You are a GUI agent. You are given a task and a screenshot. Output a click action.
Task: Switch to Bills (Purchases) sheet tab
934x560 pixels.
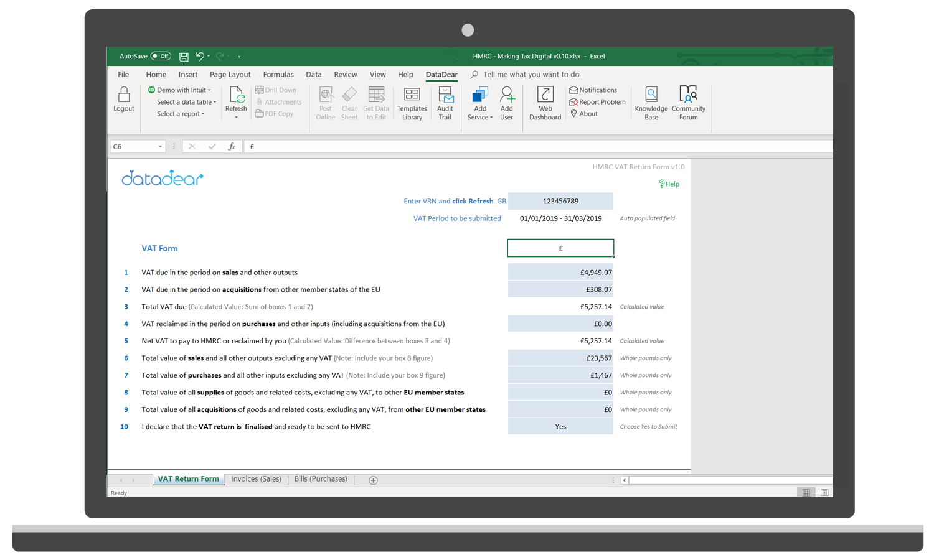[x=321, y=479]
